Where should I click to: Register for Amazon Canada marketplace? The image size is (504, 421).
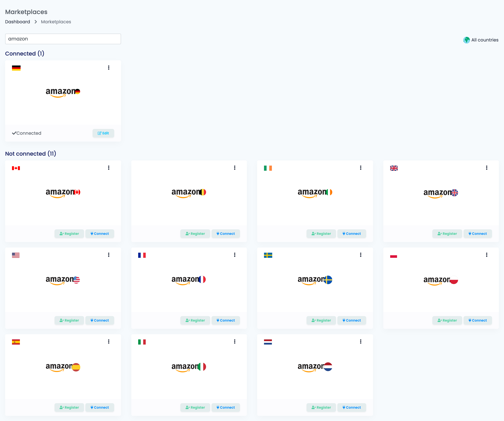click(x=69, y=234)
